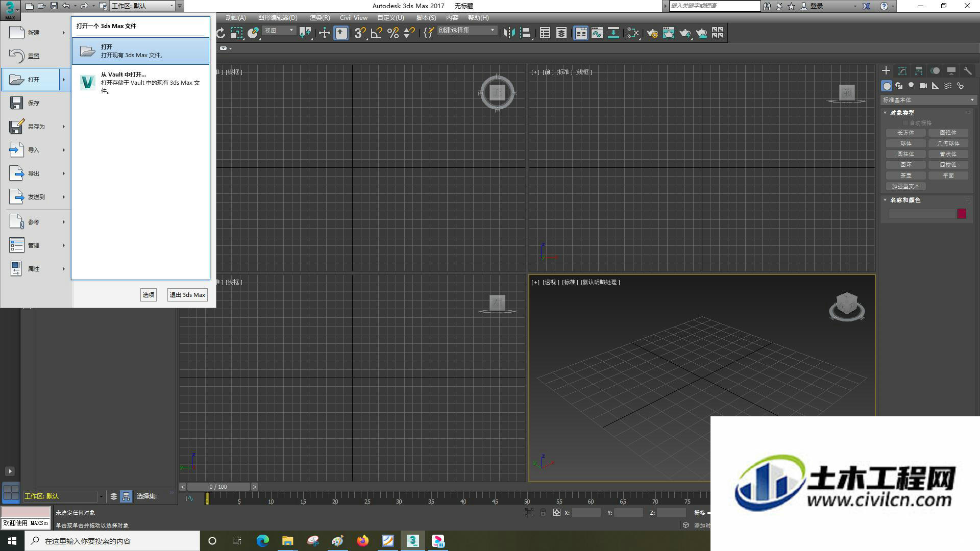Viewport: 980px width, 551px height.
Task: Open the 视图 reference coordinate dropdown
Action: pos(279,31)
